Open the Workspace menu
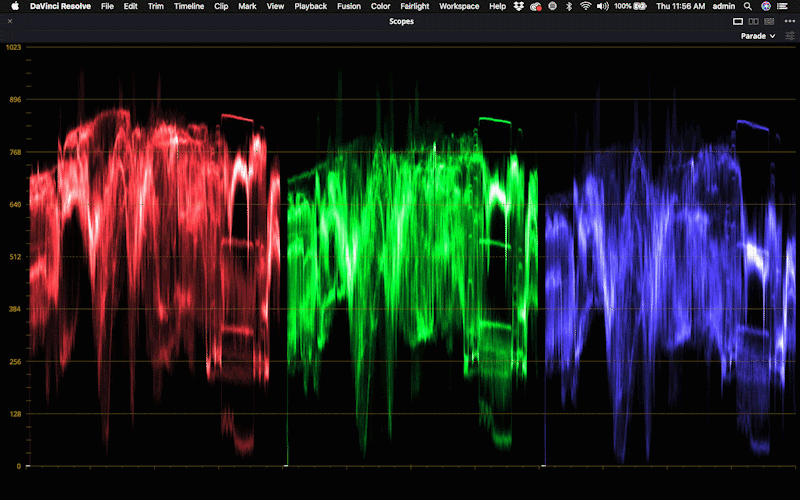Image resolution: width=800 pixels, height=500 pixels. click(459, 6)
